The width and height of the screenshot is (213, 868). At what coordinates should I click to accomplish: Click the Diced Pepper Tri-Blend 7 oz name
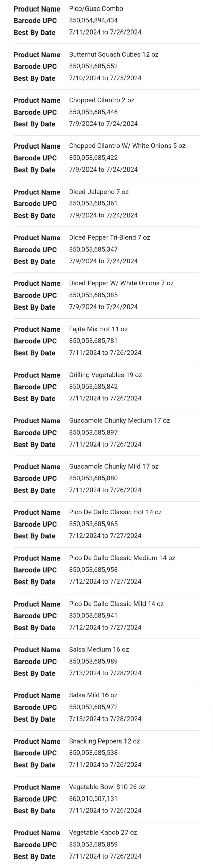tap(109, 238)
